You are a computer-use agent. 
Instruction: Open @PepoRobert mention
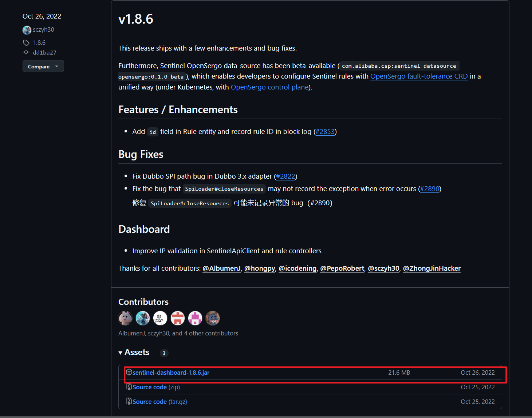(x=342, y=268)
